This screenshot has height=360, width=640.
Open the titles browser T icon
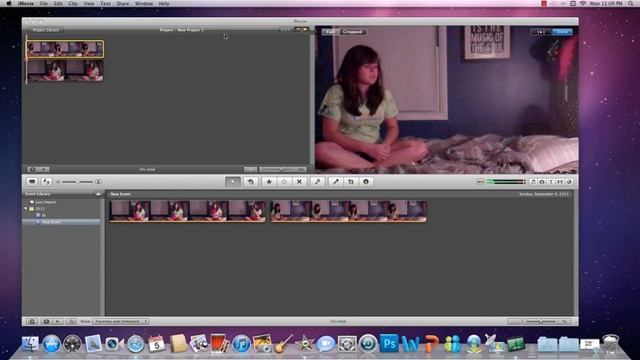tap(551, 182)
